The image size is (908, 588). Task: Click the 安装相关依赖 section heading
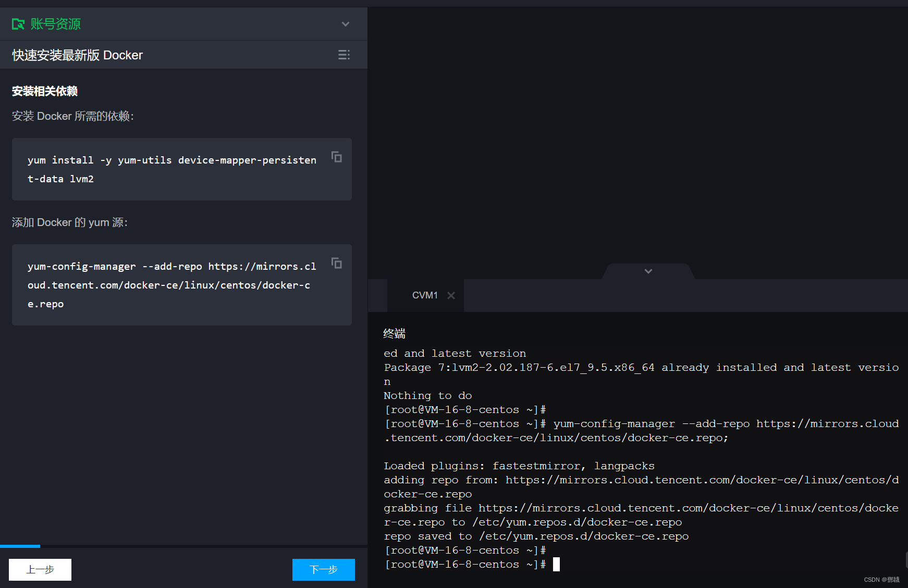click(45, 91)
